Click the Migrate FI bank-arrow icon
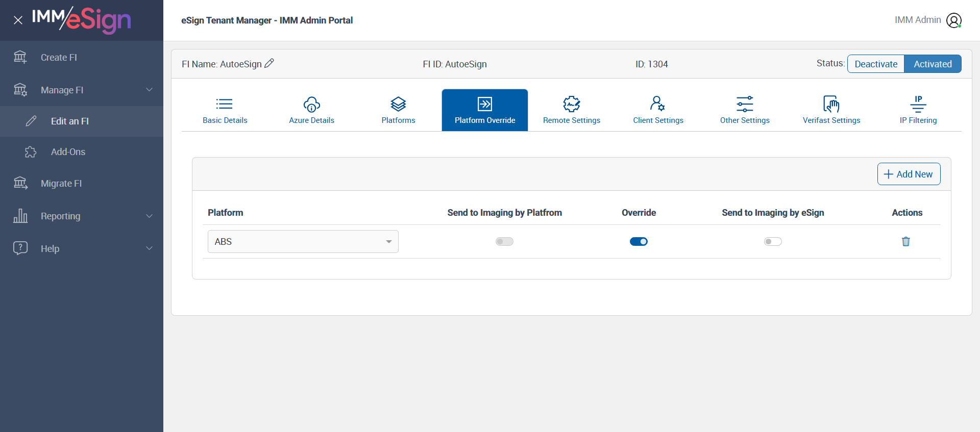980x432 pixels. pyautogui.click(x=20, y=183)
